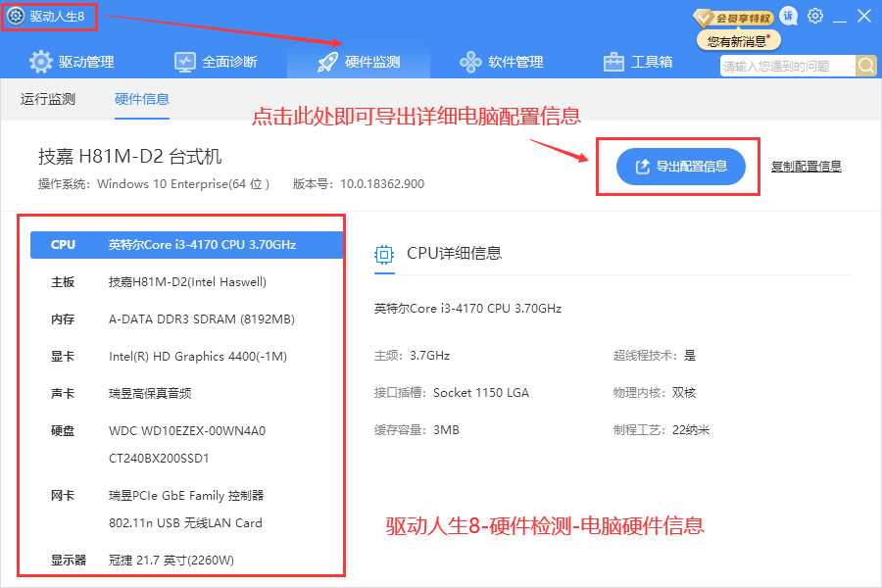Select the 硬件信息 sub-tab
This screenshot has width=882, height=588.
pos(142,99)
